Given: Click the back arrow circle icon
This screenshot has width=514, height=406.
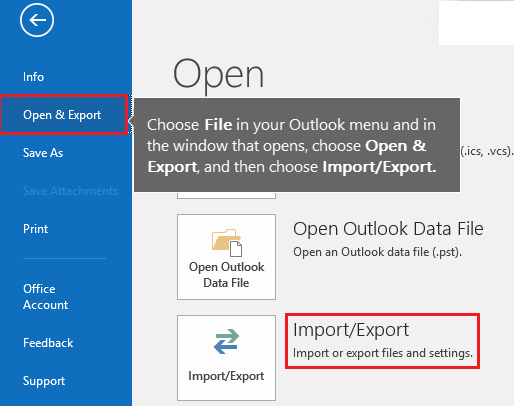Looking at the screenshot, I should [37, 20].
